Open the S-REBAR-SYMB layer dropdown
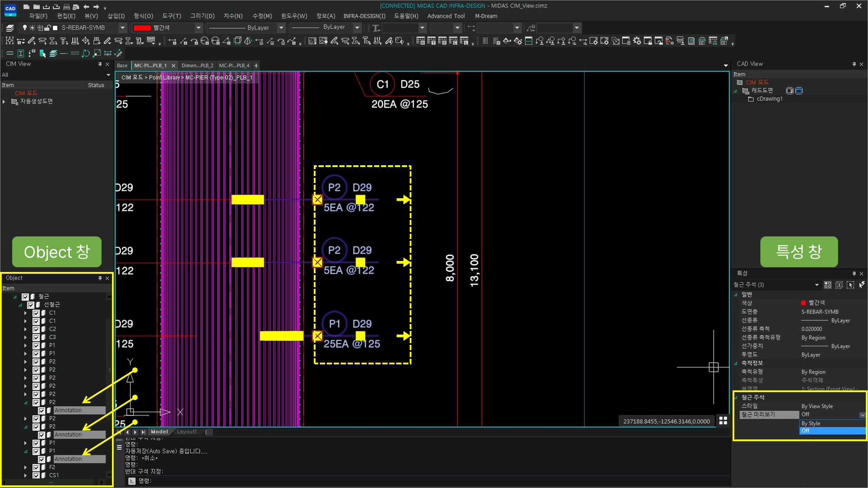Screen dimensions: 868x488 [x=122, y=28]
